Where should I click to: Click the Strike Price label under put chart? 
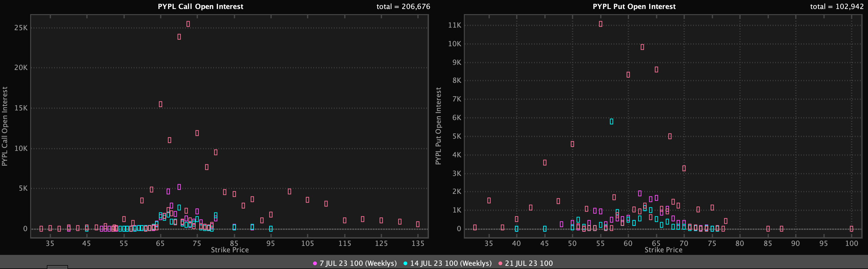tap(663, 250)
